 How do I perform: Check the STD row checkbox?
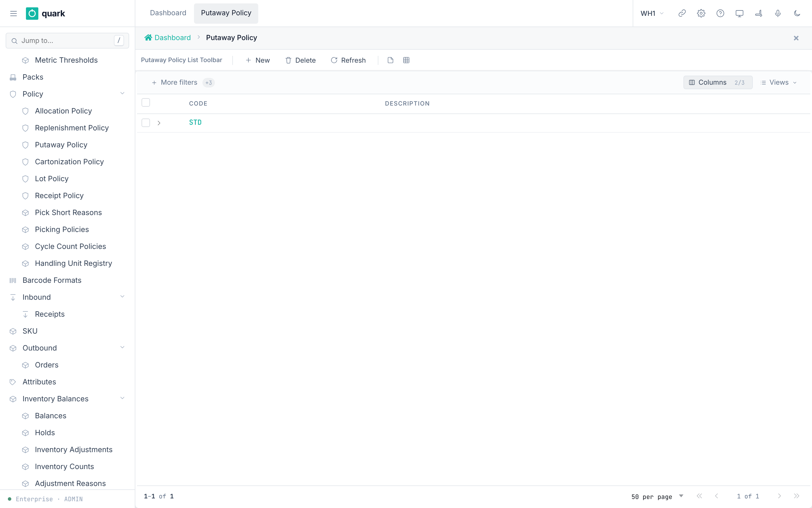pyautogui.click(x=145, y=123)
